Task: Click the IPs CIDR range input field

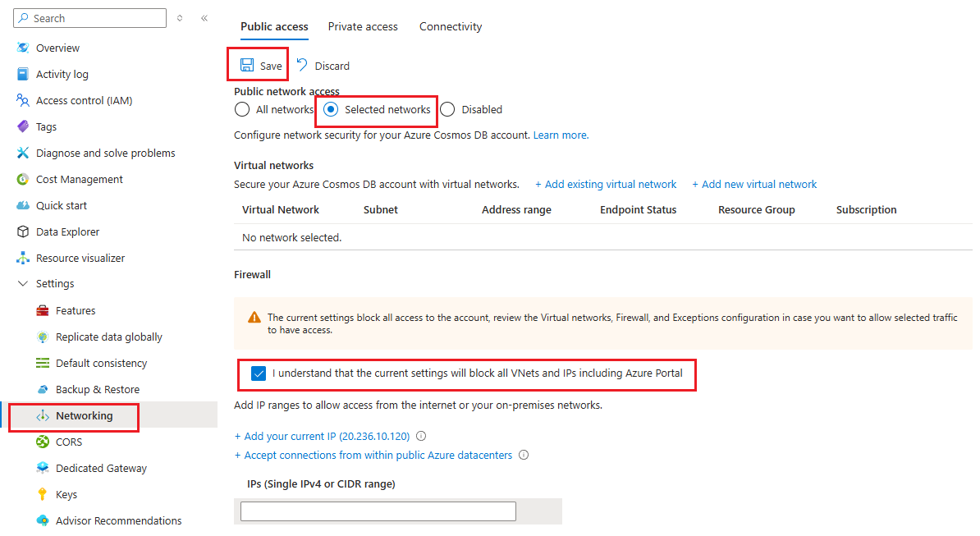Action: 378,512
